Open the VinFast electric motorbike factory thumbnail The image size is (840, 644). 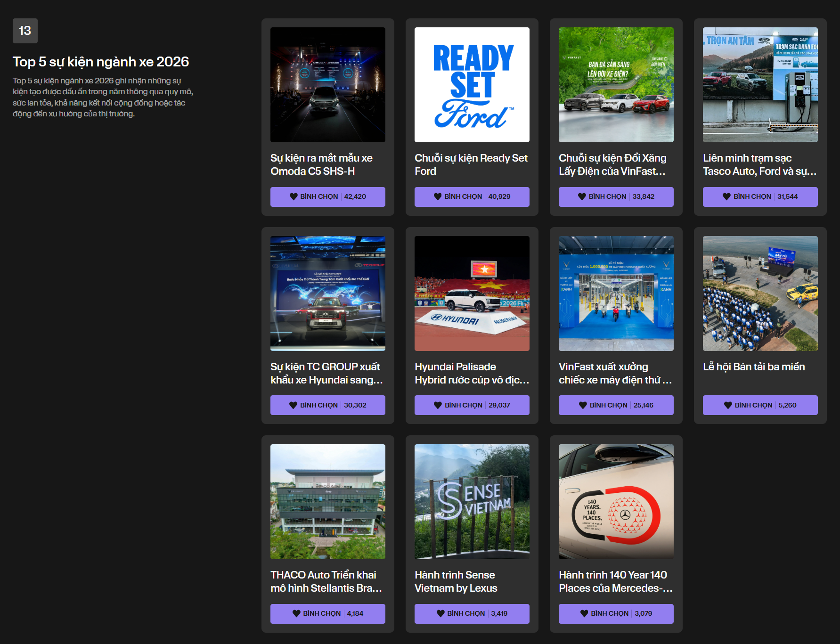(616, 293)
